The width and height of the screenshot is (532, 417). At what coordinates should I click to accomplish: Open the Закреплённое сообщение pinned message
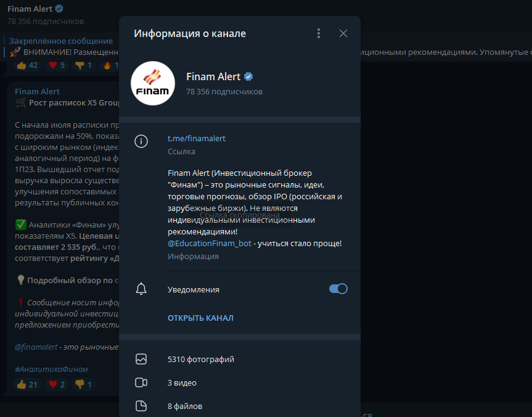[59, 40]
